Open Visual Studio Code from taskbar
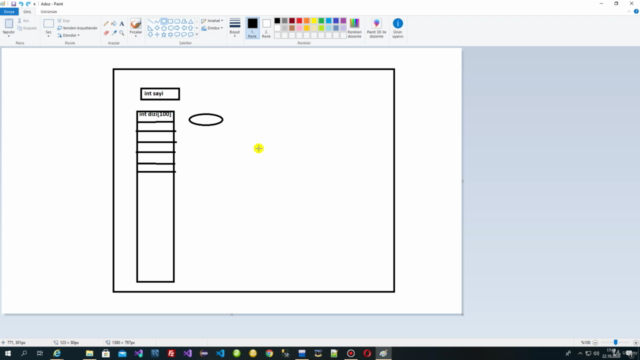Viewport: 640px width, 360px height. pyautogui.click(x=220, y=353)
